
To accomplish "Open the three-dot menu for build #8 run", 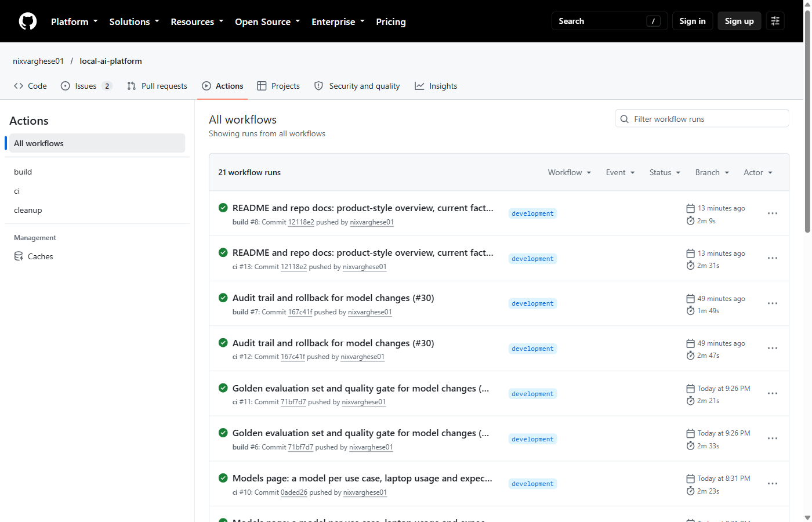I will point(773,213).
